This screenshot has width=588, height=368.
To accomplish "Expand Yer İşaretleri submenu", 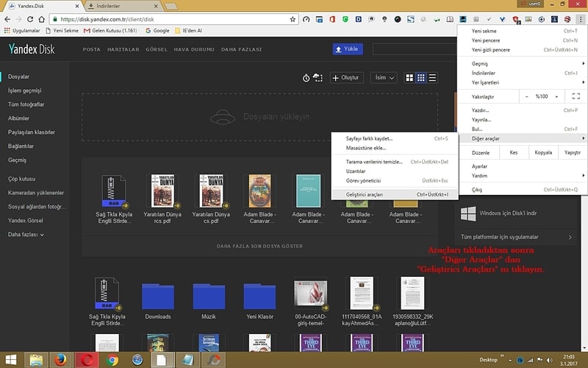I will (x=522, y=82).
